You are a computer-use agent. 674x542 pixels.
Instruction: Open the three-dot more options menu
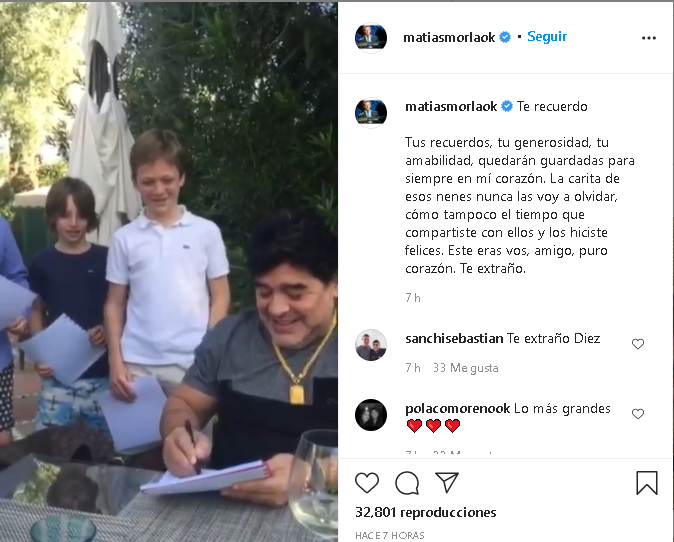[x=649, y=38]
